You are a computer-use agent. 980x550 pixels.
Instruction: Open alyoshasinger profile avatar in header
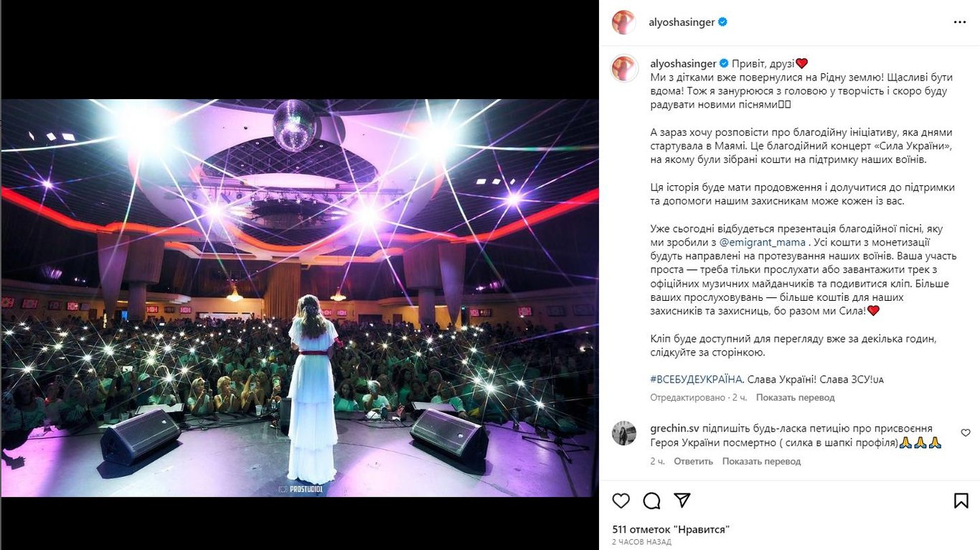coord(624,22)
